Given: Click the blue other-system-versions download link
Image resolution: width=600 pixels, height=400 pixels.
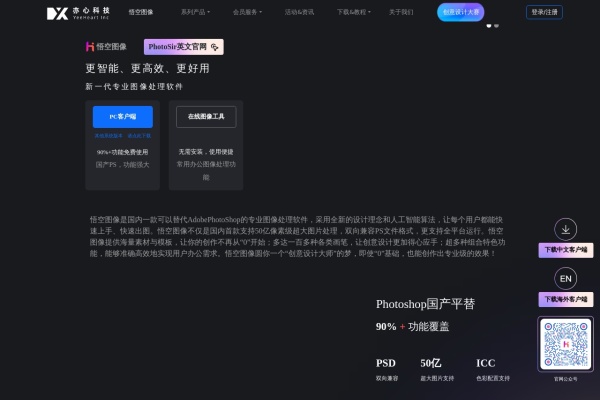Looking at the screenshot, I should [123, 136].
